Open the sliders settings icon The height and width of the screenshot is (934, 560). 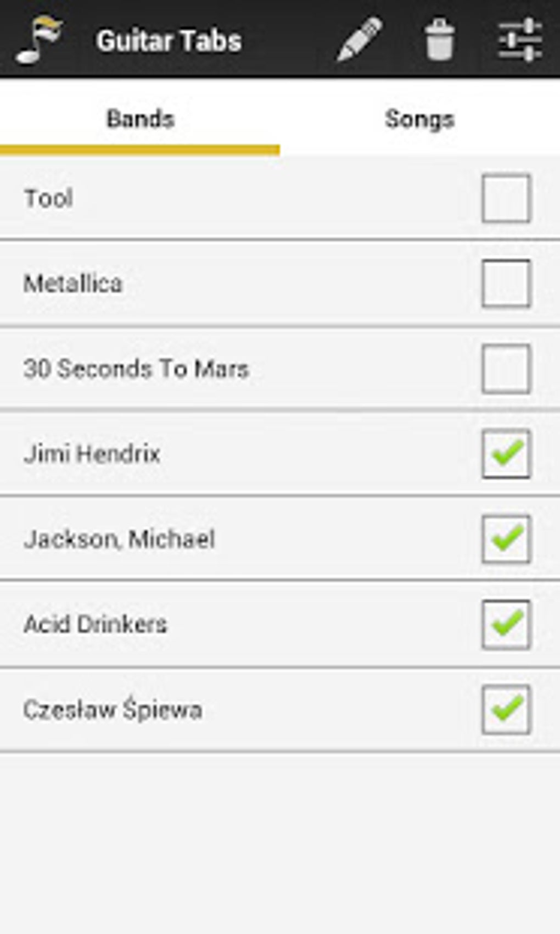pyautogui.click(x=520, y=40)
